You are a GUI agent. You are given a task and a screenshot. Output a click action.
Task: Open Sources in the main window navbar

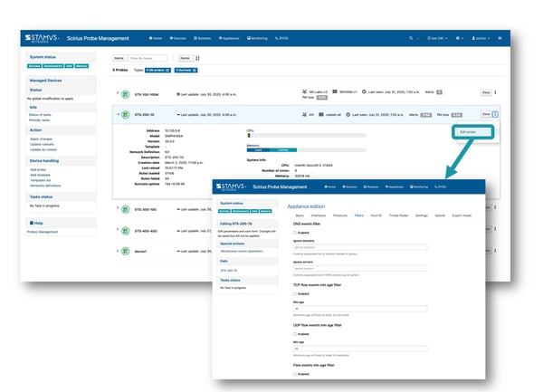click(x=178, y=38)
